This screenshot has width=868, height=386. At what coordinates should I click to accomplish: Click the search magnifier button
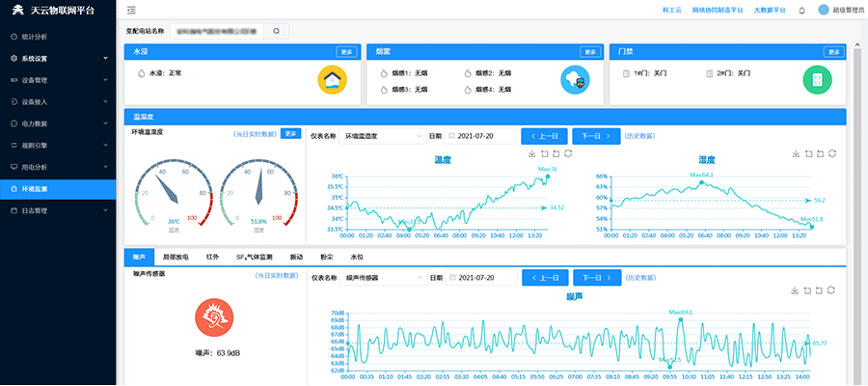pos(276,31)
